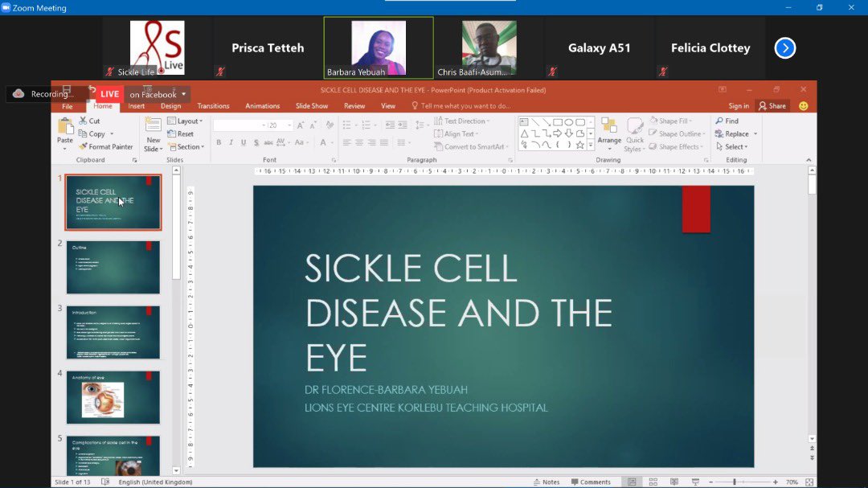Image resolution: width=868 pixels, height=488 pixels.
Task: Toggle Bold formatting
Action: click(x=219, y=143)
